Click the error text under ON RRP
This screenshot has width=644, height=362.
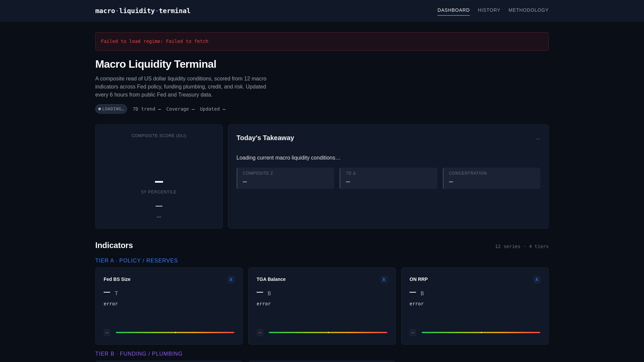coord(417,304)
